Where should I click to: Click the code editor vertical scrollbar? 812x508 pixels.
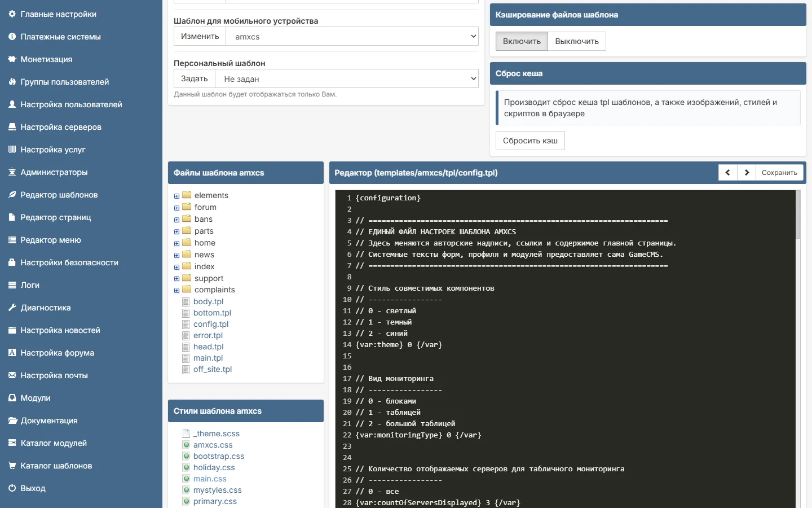coord(798,349)
